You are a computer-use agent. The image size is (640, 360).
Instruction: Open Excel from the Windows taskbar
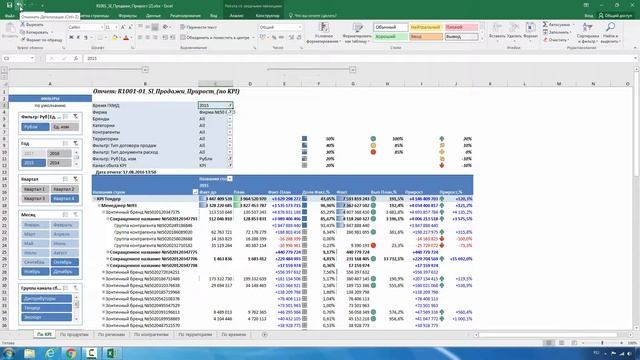pos(112,353)
